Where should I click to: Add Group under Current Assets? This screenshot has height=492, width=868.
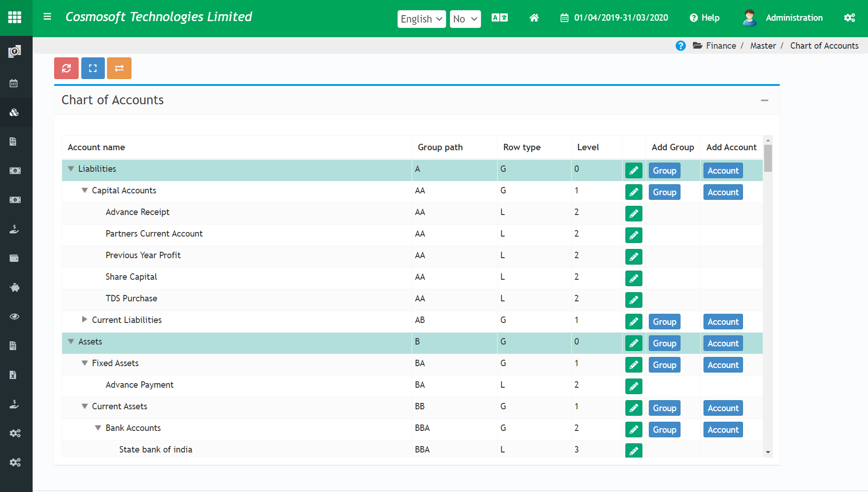(x=664, y=408)
